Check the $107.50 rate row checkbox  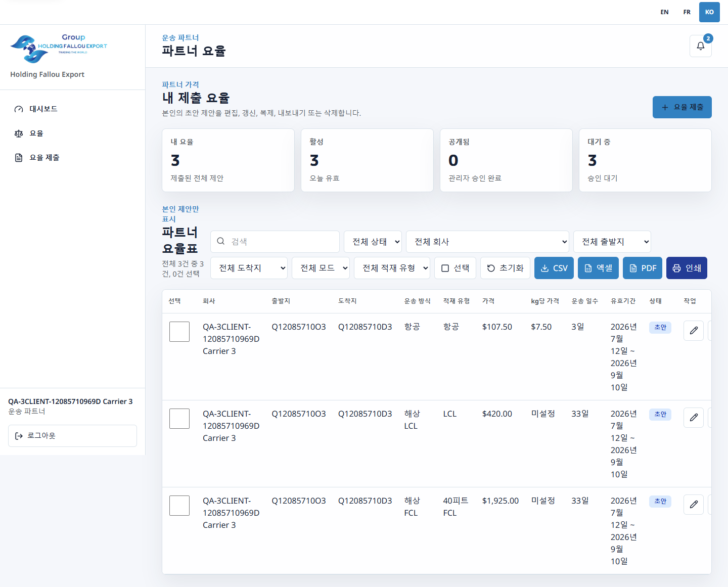179,332
